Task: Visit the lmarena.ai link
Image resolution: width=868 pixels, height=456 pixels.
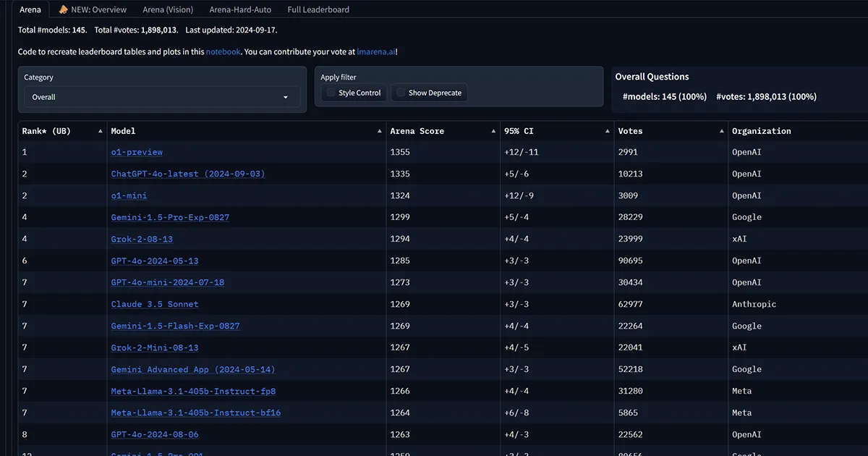Action: click(x=376, y=52)
